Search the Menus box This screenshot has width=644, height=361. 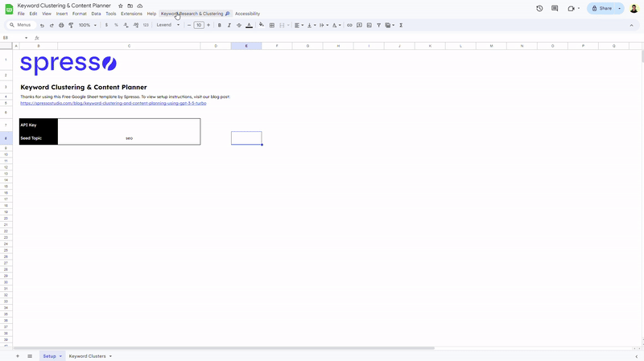22,25
